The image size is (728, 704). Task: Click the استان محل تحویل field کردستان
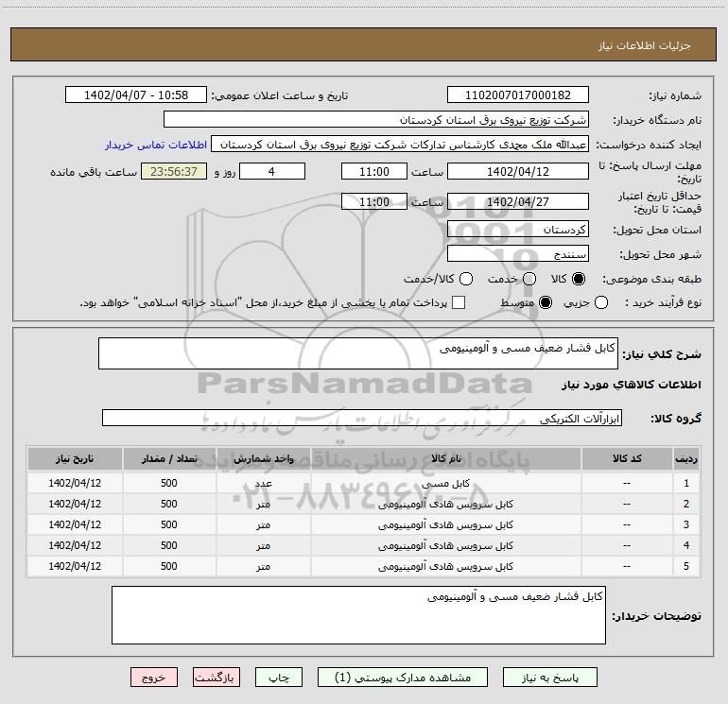pos(518,230)
